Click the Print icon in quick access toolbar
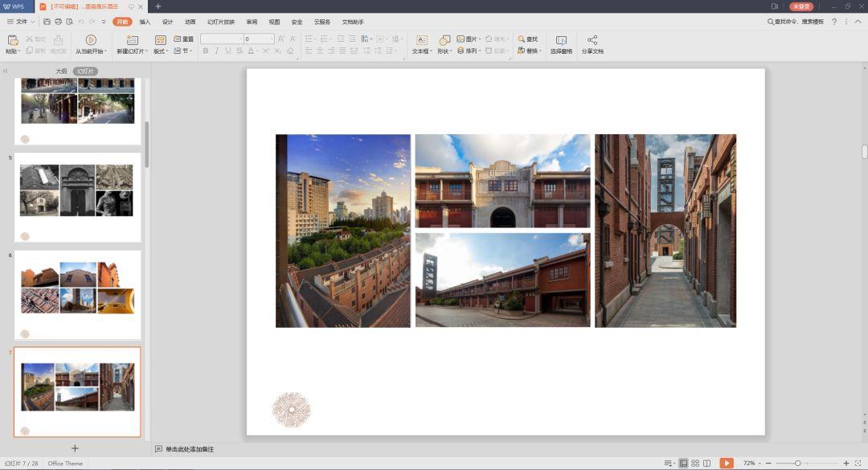The height and width of the screenshot is (470, 868). click(x=58, y=22)
